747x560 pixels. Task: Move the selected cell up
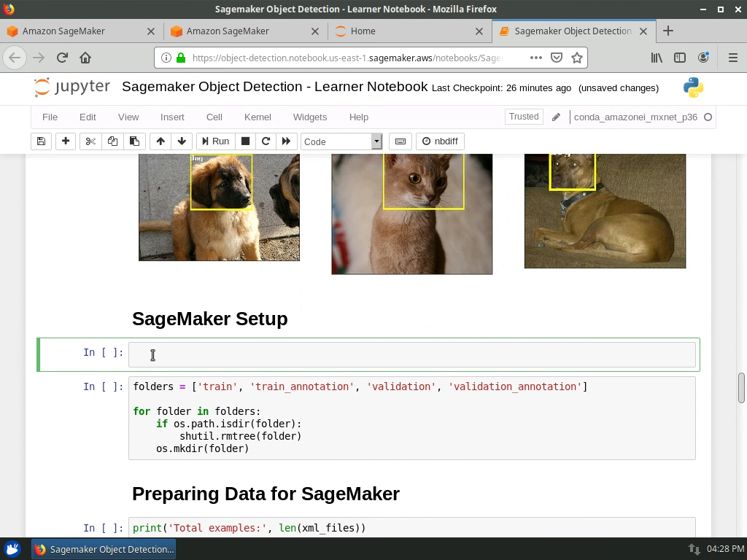(x=160, y=141)
